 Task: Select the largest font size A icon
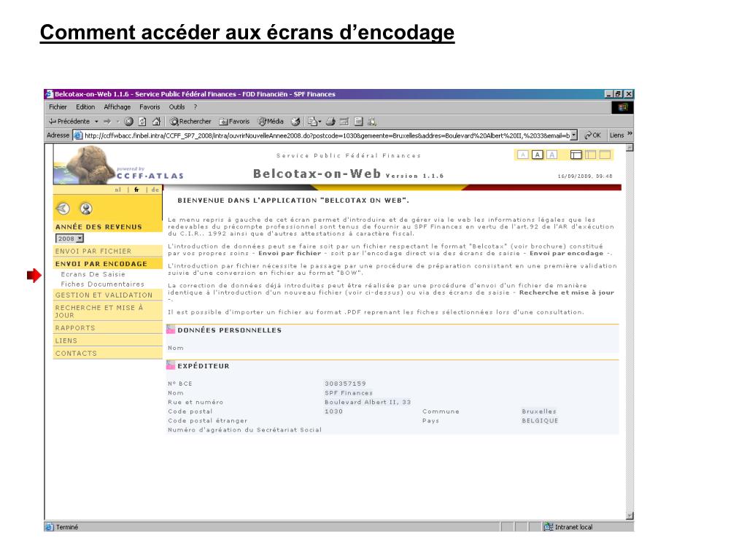tap(551, 155)
